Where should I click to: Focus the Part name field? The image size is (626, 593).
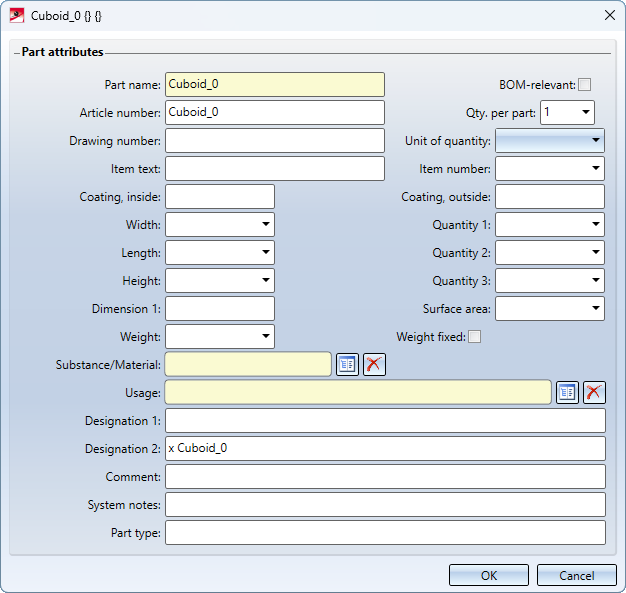tap(275, 84)
